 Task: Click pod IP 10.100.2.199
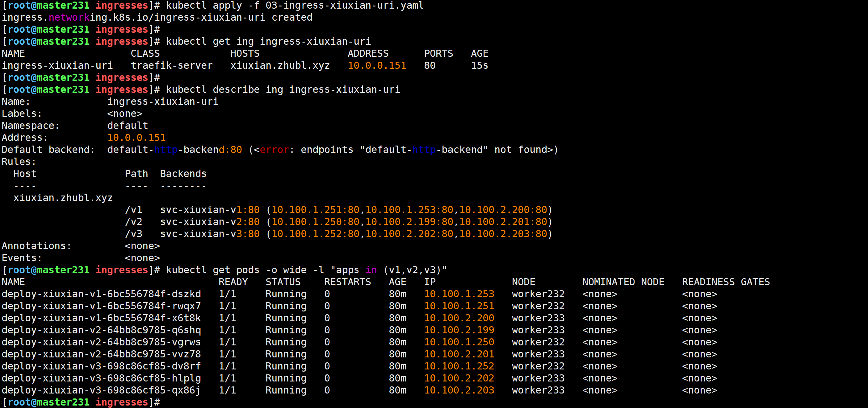(459, 330)
